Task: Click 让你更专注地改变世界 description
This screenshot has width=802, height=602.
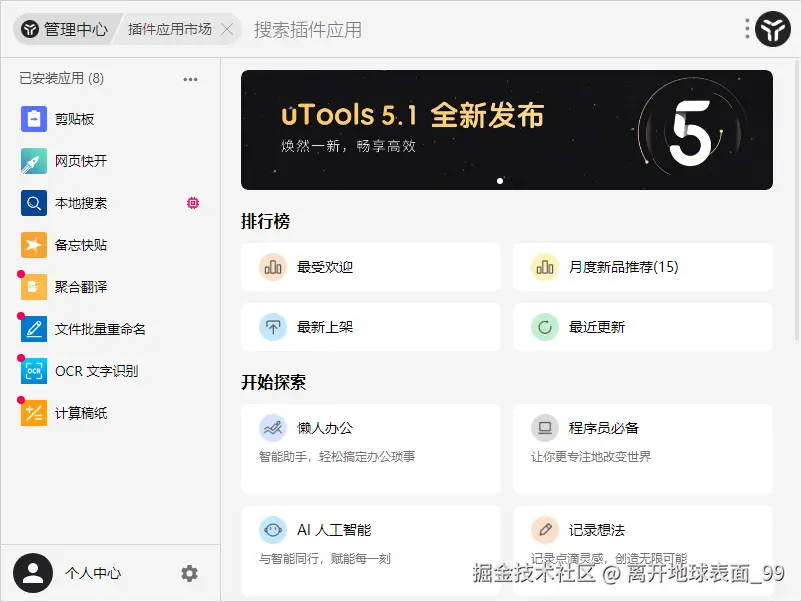Action: point(591,456)
